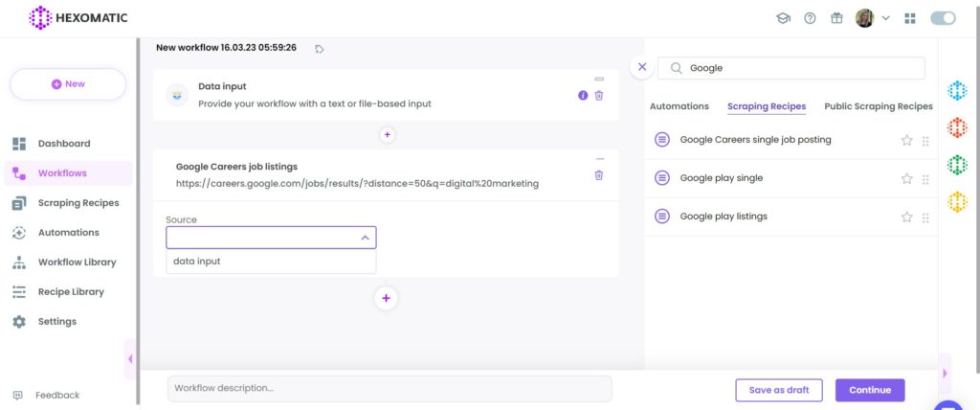Click the Data input step icon

tap(177, 95)
